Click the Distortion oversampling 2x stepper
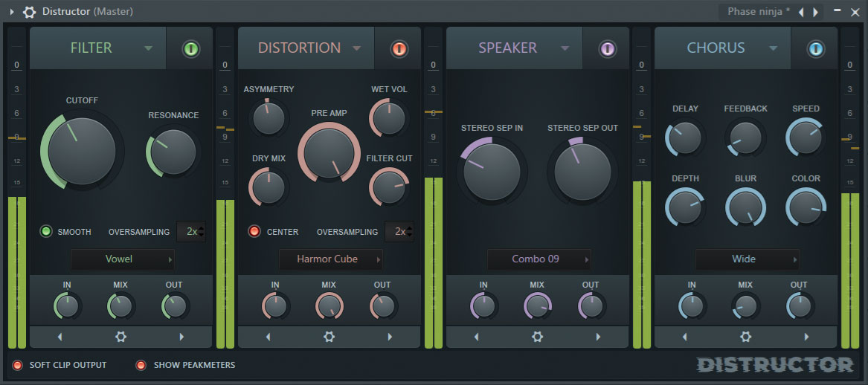Screen dimensions: 868x385 (x=399, y=231)
